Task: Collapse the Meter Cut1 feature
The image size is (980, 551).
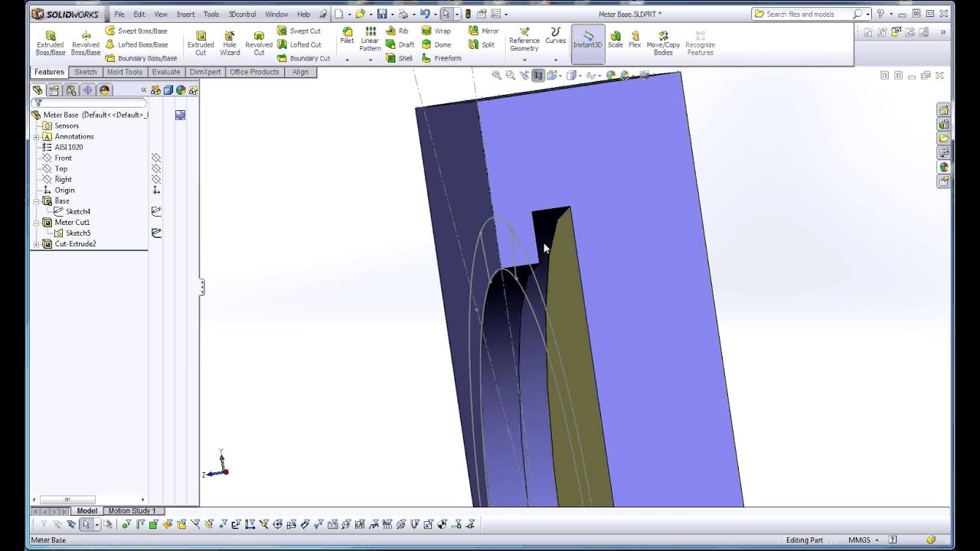Action: [36, 222]
